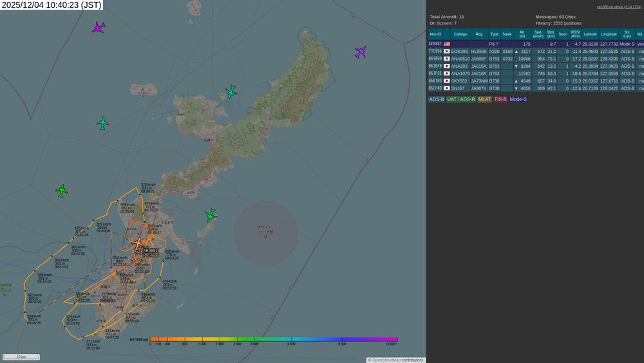Click the Japan flag in ANA303 row
This screenshot has height=363, width=644.
tap(446, 66)
